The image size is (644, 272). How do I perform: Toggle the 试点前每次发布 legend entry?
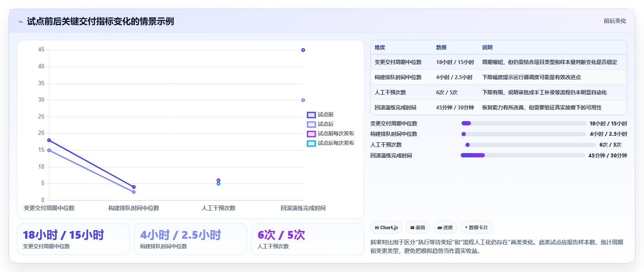pyautogui.click(x=330, y=134)
